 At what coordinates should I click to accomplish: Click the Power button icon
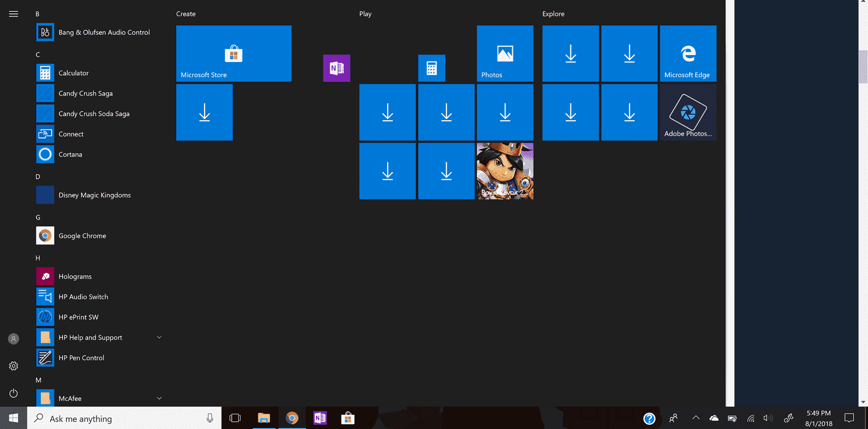click(x=13, y=393)
